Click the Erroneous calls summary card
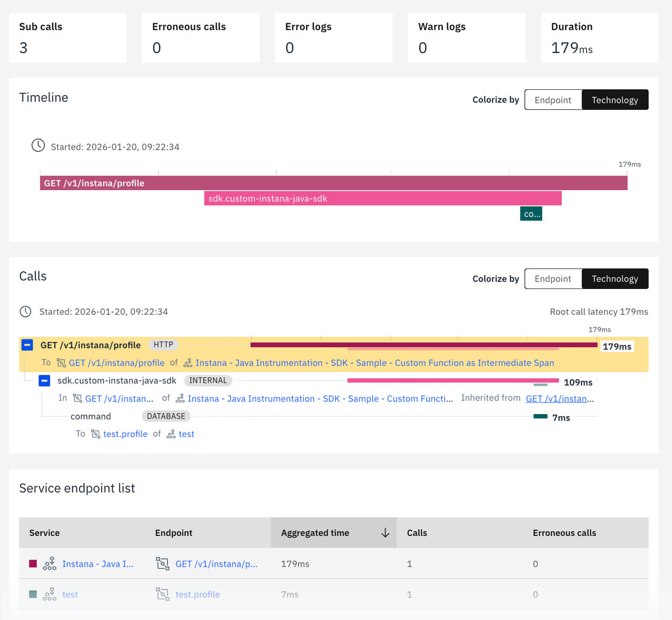 pyautogui.click(x=201, y=38)
